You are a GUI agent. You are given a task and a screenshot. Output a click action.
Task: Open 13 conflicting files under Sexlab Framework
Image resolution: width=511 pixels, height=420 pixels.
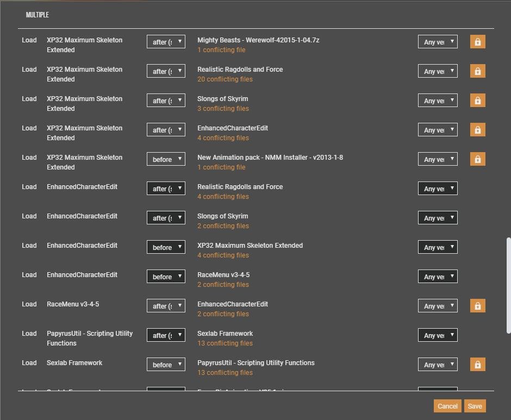pyautogui.click(x=225, y=343)
